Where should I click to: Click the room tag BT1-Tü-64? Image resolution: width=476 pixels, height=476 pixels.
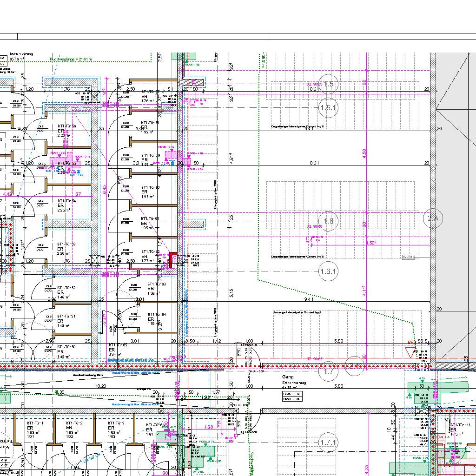pyautogui.click(x=157, y=315)
